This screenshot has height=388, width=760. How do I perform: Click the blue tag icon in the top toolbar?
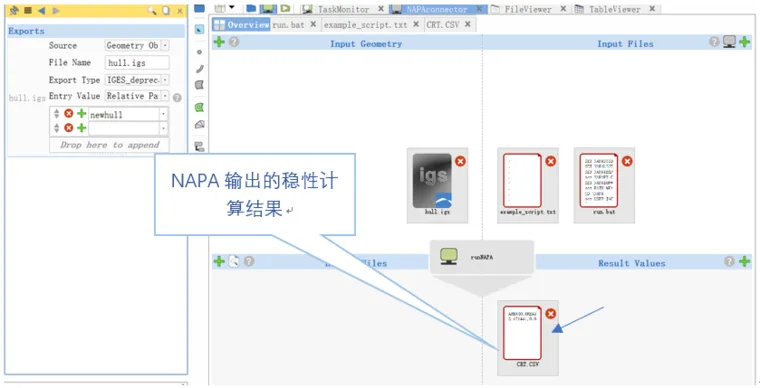point(251,8)
